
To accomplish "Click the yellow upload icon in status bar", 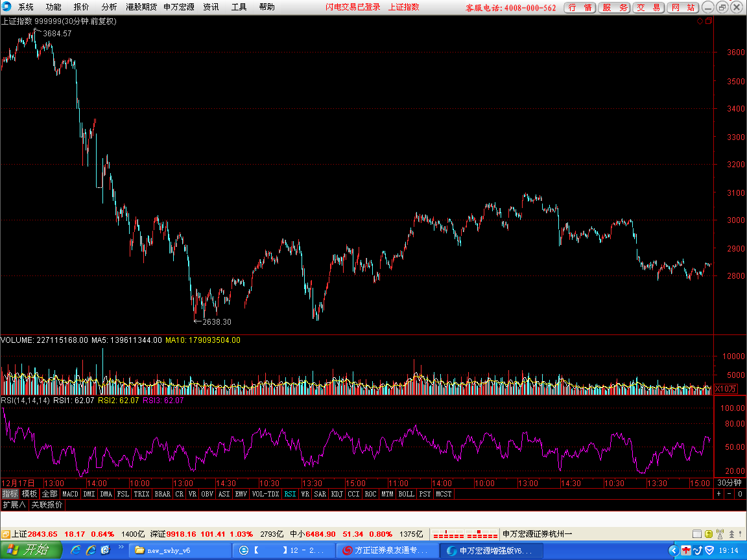I will point(709,534).
